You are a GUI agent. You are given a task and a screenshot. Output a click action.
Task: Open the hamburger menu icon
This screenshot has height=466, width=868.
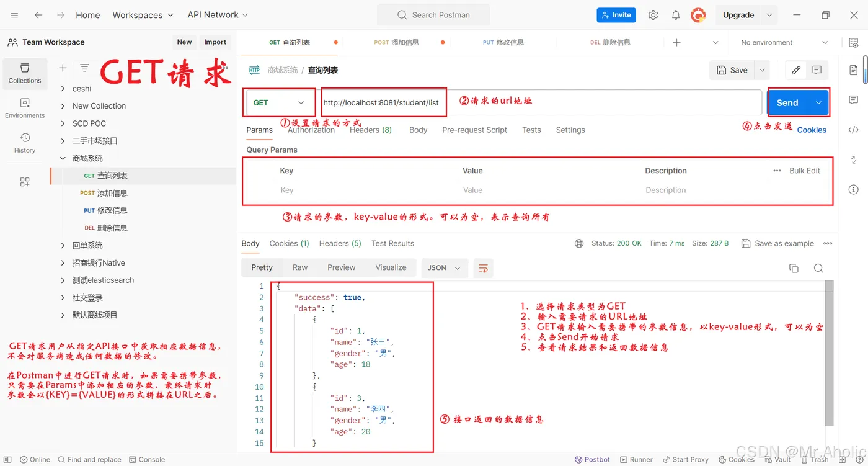tap(15, 15)
